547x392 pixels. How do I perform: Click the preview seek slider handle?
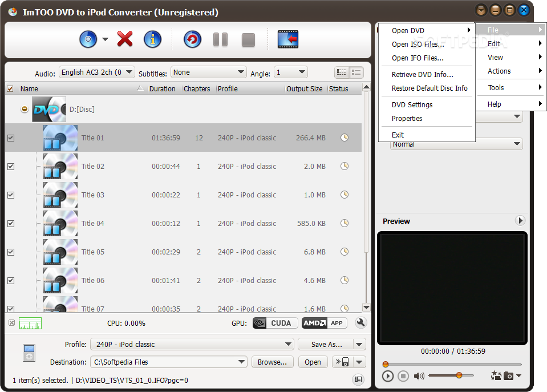(x=386, y=365)
